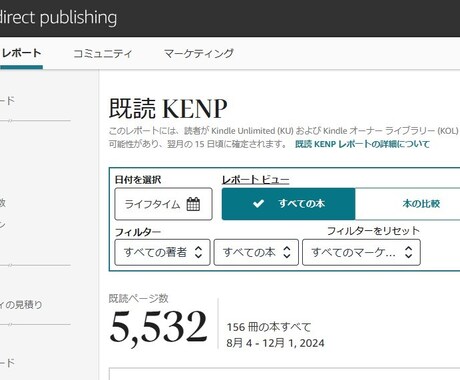Open the レポート tab
The height and width of the screenshot is (380, 460).
pos(21,53)
